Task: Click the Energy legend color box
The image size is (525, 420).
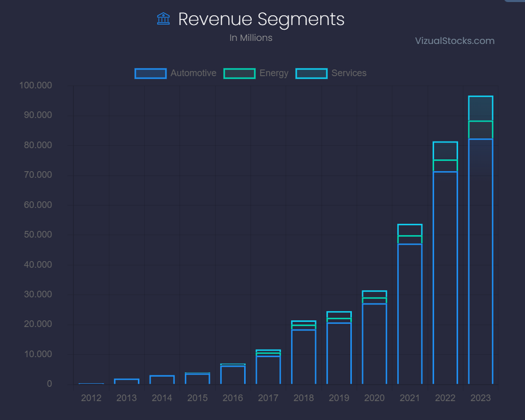Action: click(x=240, y=73)
